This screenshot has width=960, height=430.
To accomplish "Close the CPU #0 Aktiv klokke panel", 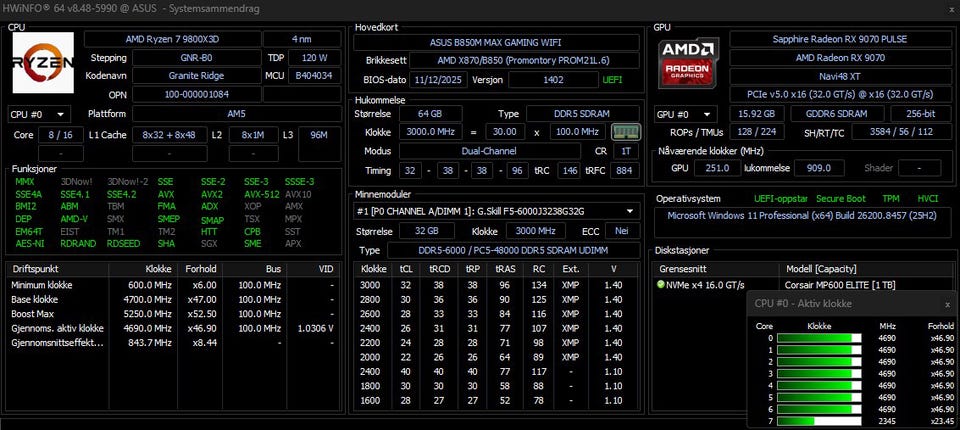I will [x=948, y=304].
